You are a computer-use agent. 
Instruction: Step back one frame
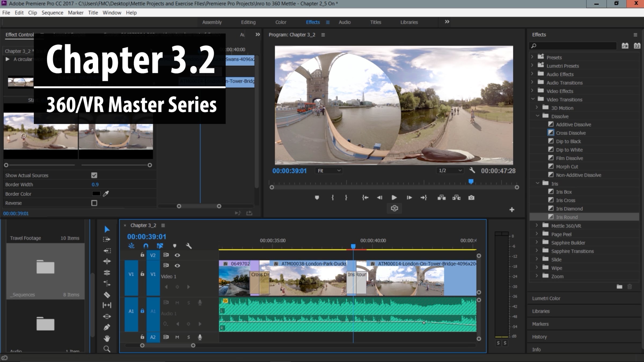click(x=379, y=198)
